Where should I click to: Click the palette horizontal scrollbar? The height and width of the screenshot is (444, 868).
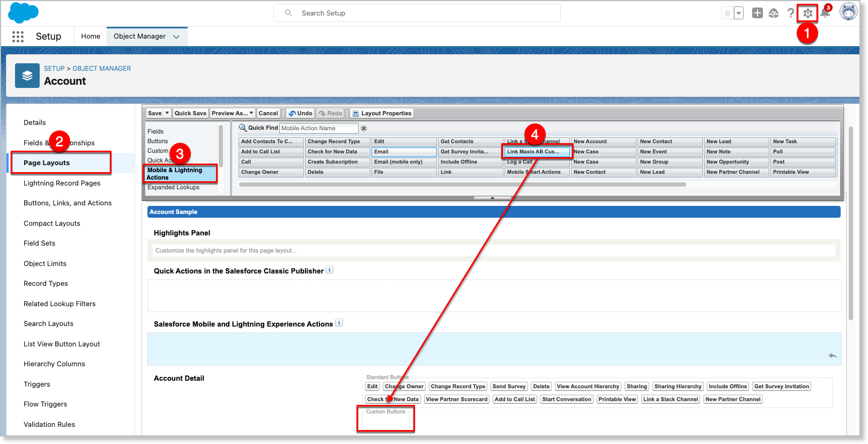pyautogui.click(x=462, y=184)
